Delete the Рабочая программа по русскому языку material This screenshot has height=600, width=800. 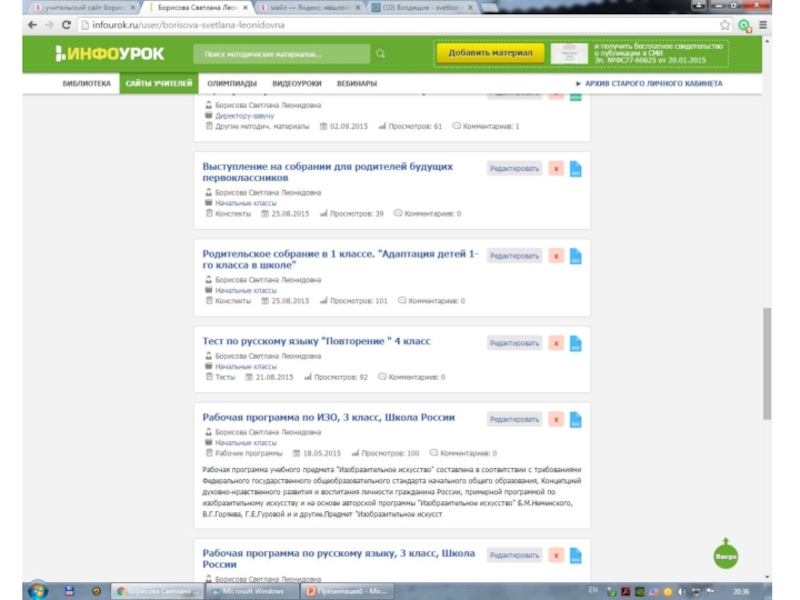pos(556,556)
